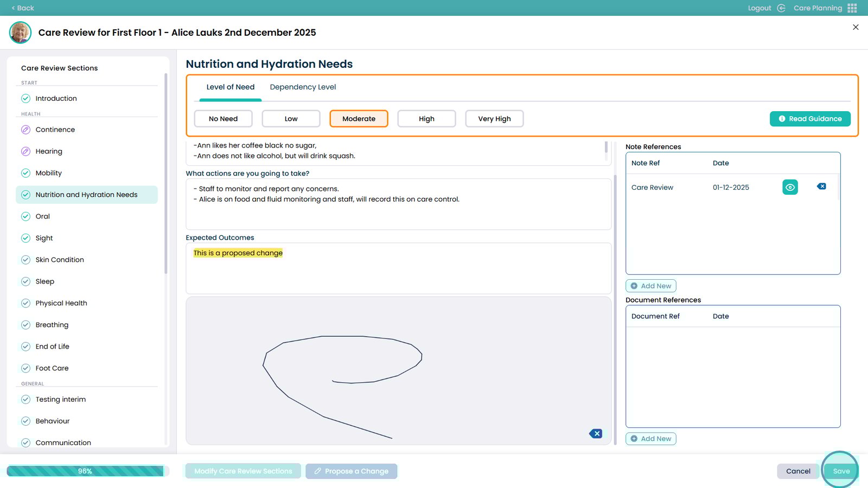The image size is (868, 488).
Task: View the Care Review note with eye icon
Action: tap(790, 187)
